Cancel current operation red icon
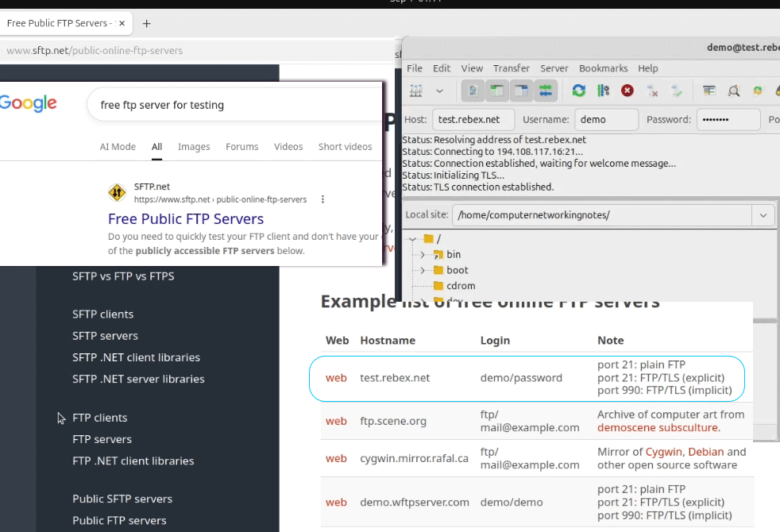The image size is (780, 532). pos(627,91)
